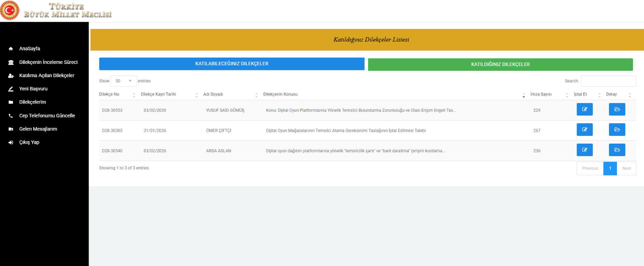Open the AnaSayfa menu item
Viewport: 644px width, 266px height.
pyautogui.click(x=29, y=49)
